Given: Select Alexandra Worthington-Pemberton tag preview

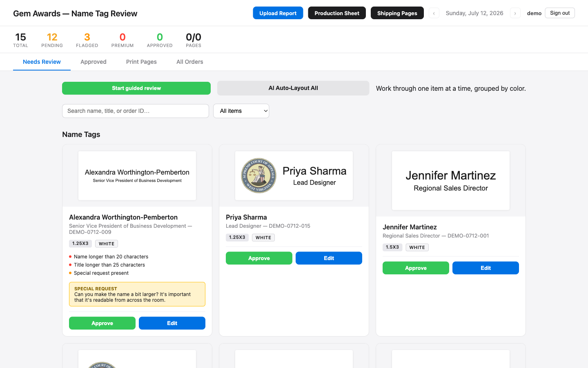Looking at the screenshot, I should (137, 176).
